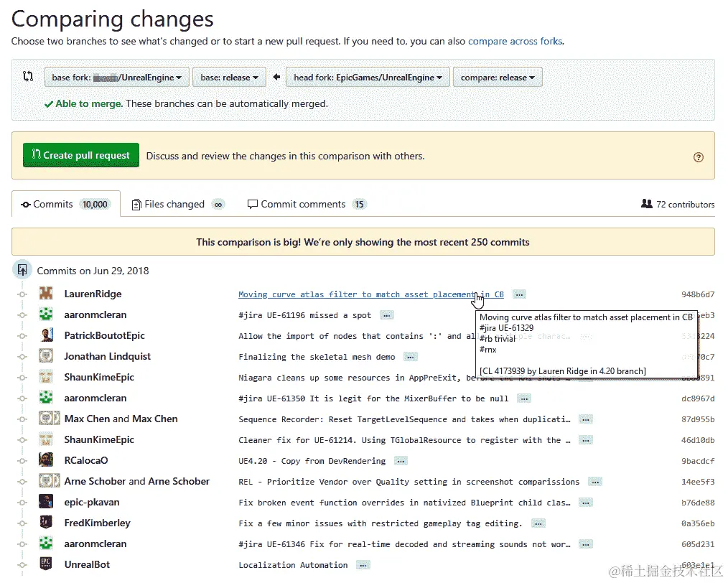This screenshot has height=583, width=728.
Task: Follow the compare across forks link
Action: [515, 42]
